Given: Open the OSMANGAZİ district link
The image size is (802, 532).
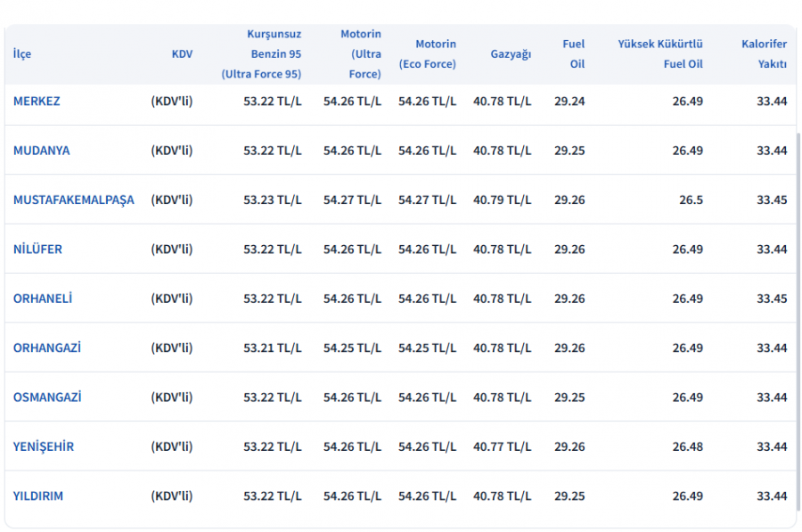Looking at the screenshot, I should tap(46, 397).
